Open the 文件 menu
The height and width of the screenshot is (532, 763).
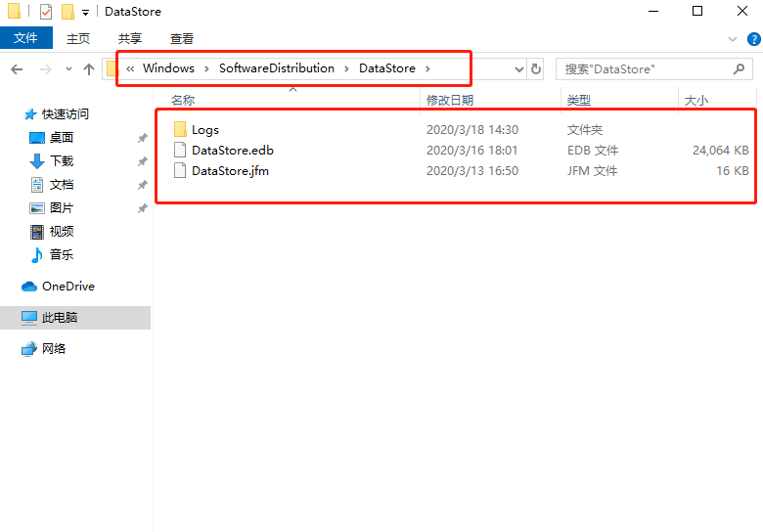(25, 38)
